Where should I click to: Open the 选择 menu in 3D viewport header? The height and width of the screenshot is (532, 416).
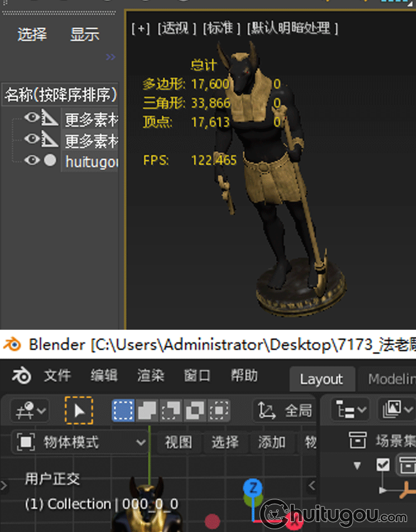[x=225, y=442]
